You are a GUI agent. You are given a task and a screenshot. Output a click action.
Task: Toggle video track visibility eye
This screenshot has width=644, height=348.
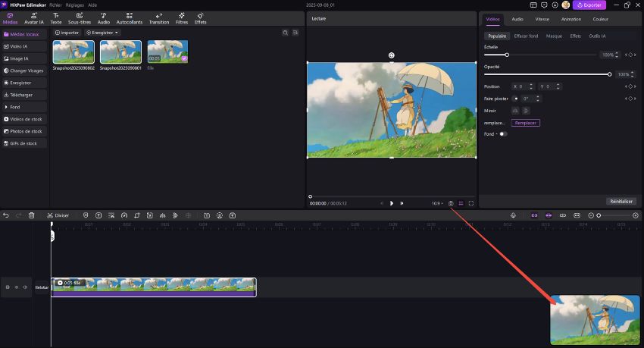pos(17,287)
